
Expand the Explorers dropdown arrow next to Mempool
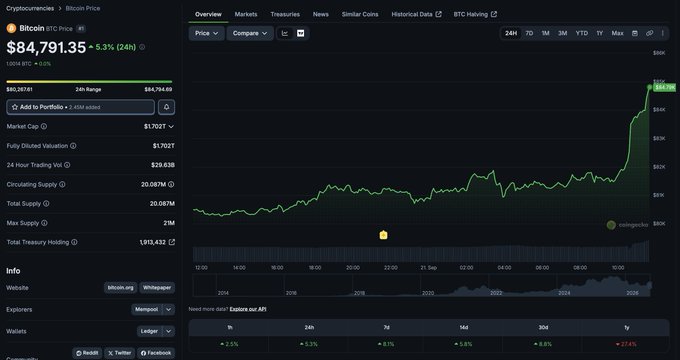coord(169,310)
